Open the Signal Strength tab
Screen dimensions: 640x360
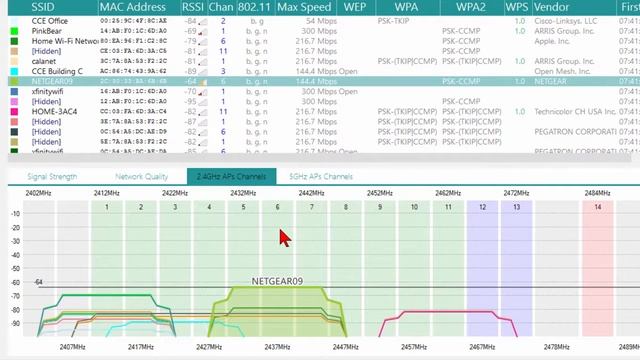pos(52,177)
